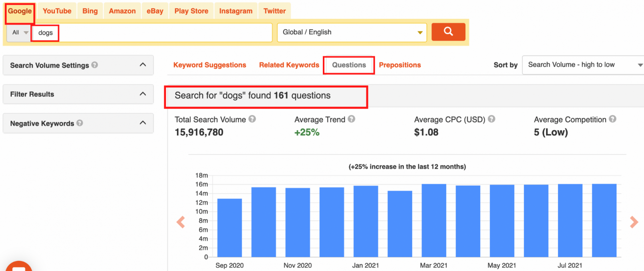Open Average CPC (USD) help icon

coord(491,119)
